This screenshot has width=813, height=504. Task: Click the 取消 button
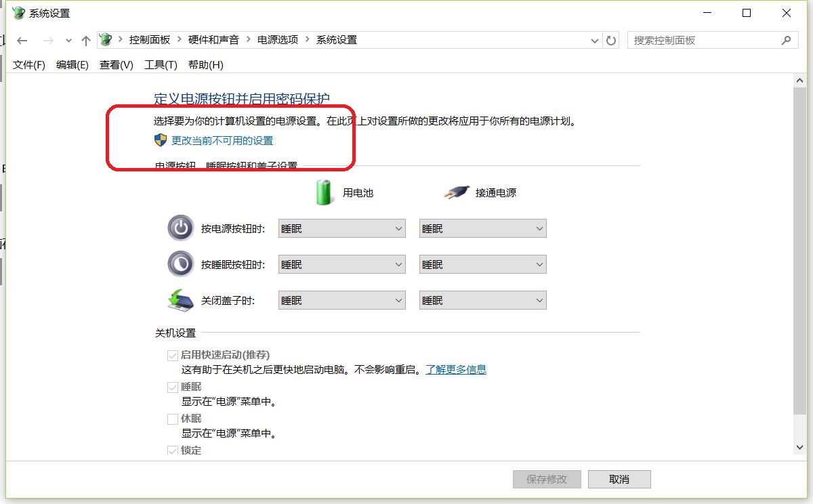point(619,479)
